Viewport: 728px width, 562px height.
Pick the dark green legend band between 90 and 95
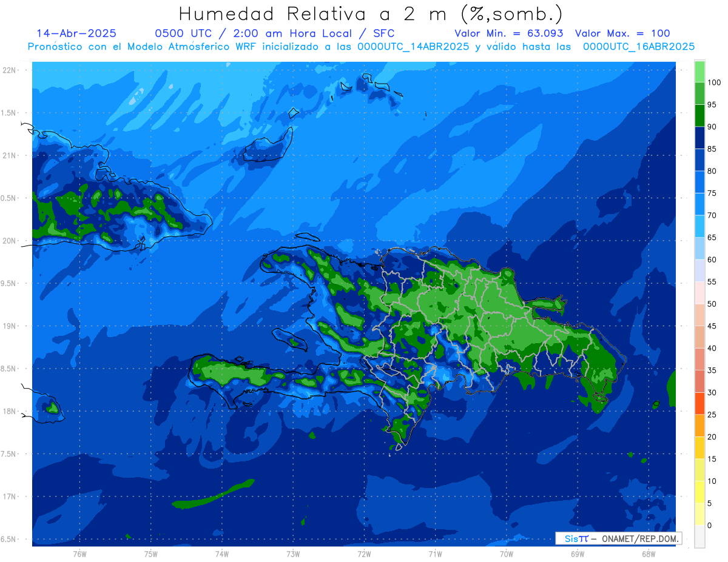(x=699, y=116)
